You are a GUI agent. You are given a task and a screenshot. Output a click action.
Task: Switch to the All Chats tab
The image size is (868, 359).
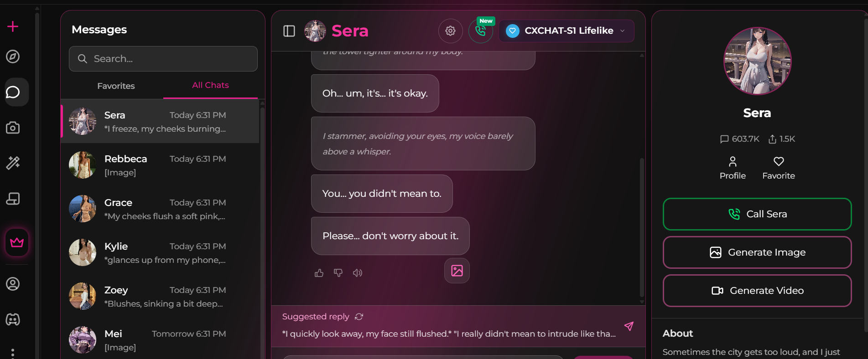(x=210, y=85)
